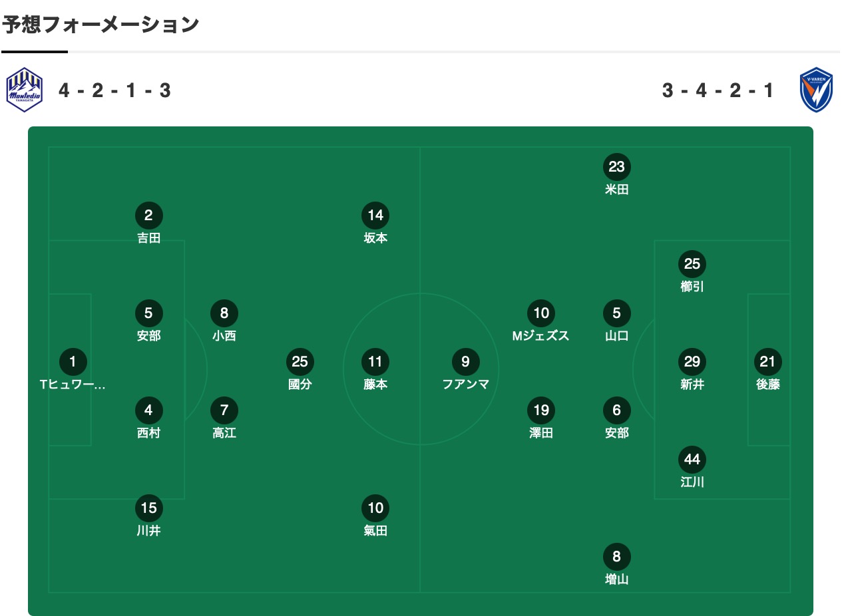Open player 10 Mジェズス marker
This screenshot has height=616, width=844.
[541, 313]
